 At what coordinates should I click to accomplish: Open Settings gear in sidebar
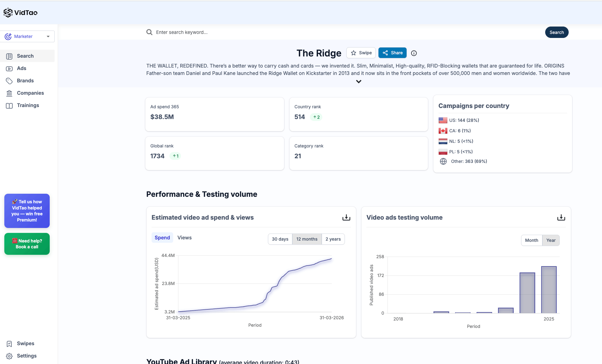point(9,356)
